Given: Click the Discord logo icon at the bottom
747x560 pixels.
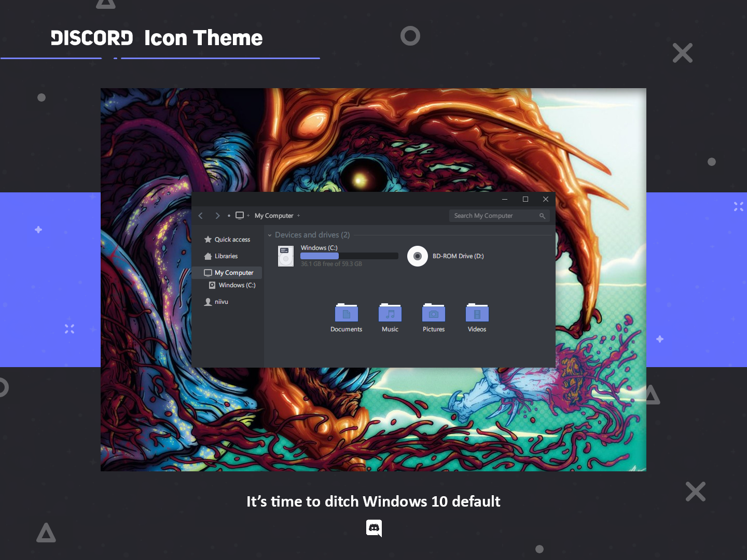Looking at the screenshot, I should 374,528.
